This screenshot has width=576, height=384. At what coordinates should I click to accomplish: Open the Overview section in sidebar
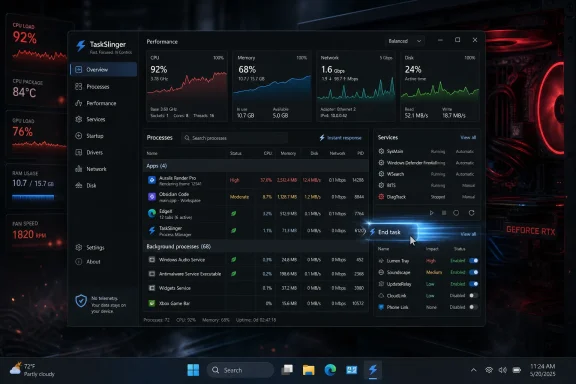click(x=103, y=69)
